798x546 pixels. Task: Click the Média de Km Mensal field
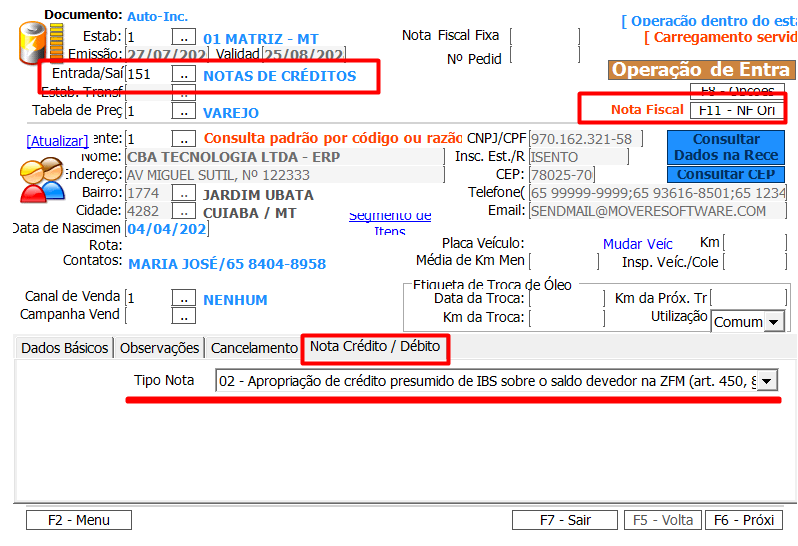coord(564,262)
